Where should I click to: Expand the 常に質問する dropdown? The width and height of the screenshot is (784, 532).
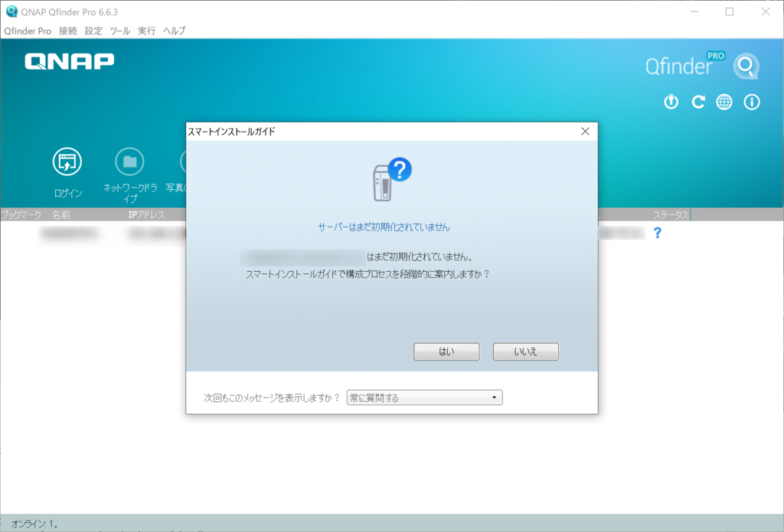click(424, 397)
